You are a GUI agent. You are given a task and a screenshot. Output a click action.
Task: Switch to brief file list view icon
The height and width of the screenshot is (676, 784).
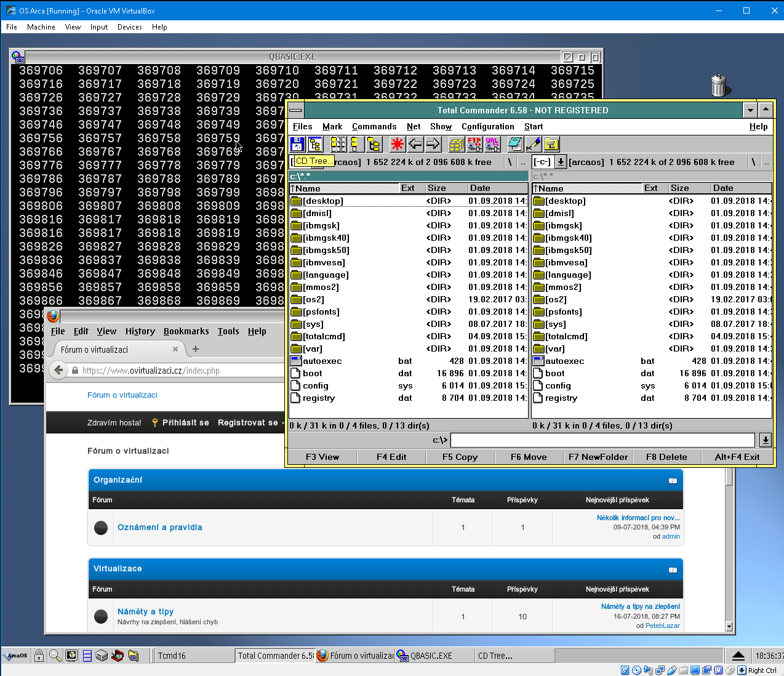[x=338, y=144]
